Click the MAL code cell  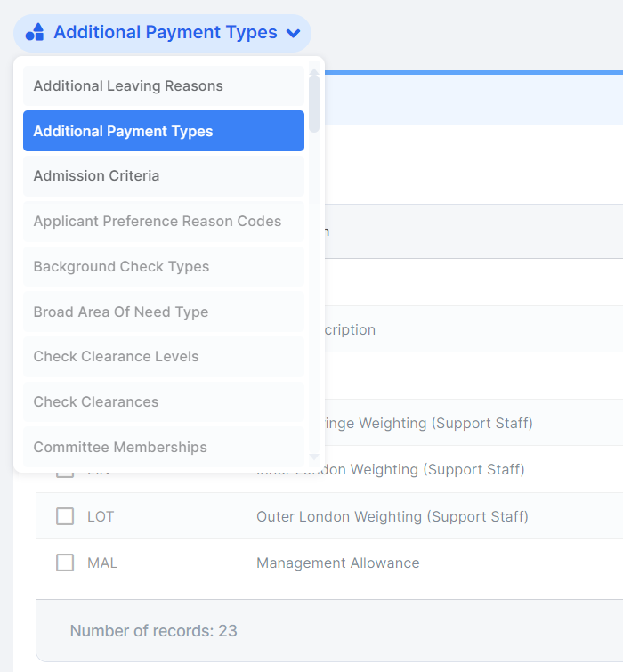point(102,563)
